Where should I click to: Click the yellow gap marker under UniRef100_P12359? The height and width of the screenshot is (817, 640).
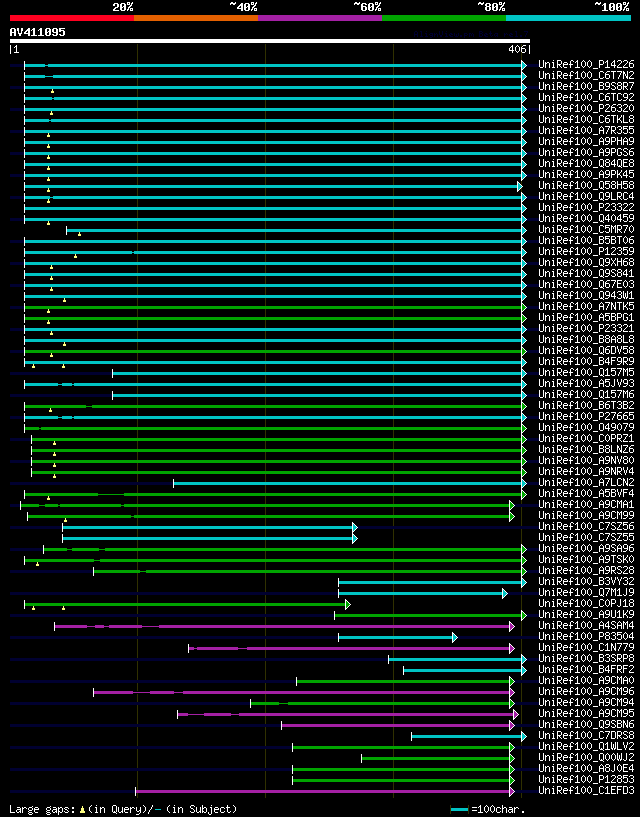76,256
